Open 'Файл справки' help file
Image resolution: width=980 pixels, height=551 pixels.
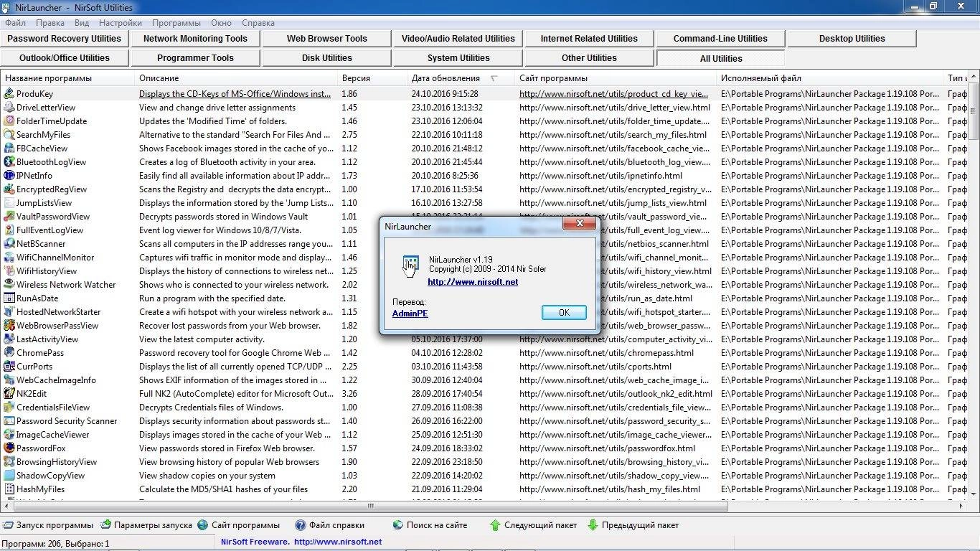pyautogui.click(x=330, y=525)
